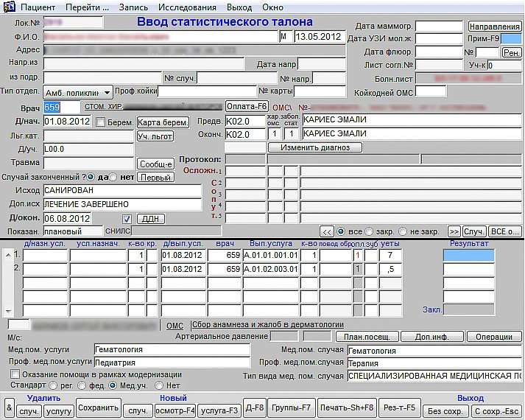The width and height of the screenshot is (525, 420).
Task: Click the Рен. button
Action: 511,52
